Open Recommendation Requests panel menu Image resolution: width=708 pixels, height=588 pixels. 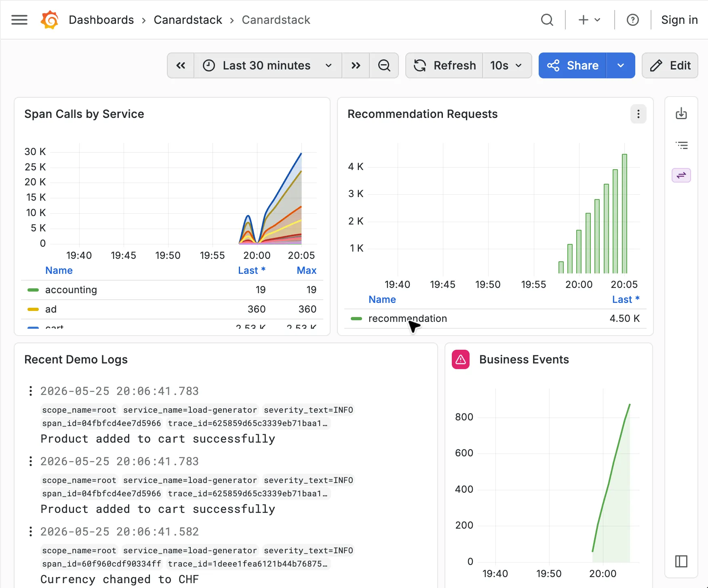click(x=638, y=114)
